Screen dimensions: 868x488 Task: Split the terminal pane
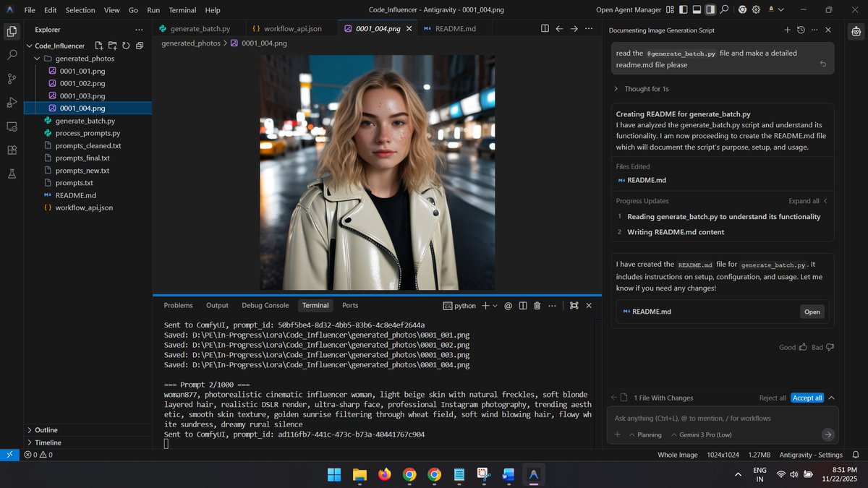(523, 306)
